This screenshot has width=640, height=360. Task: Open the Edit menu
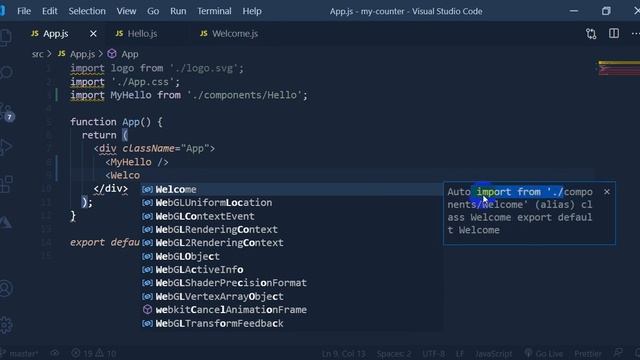[49, 11]
